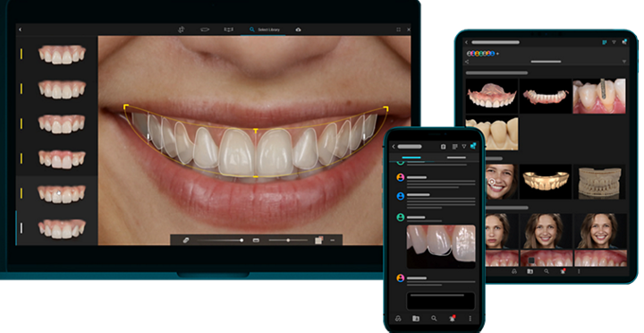Select the teeth measurement tool in the laptop toolbar

coord(229,30)
